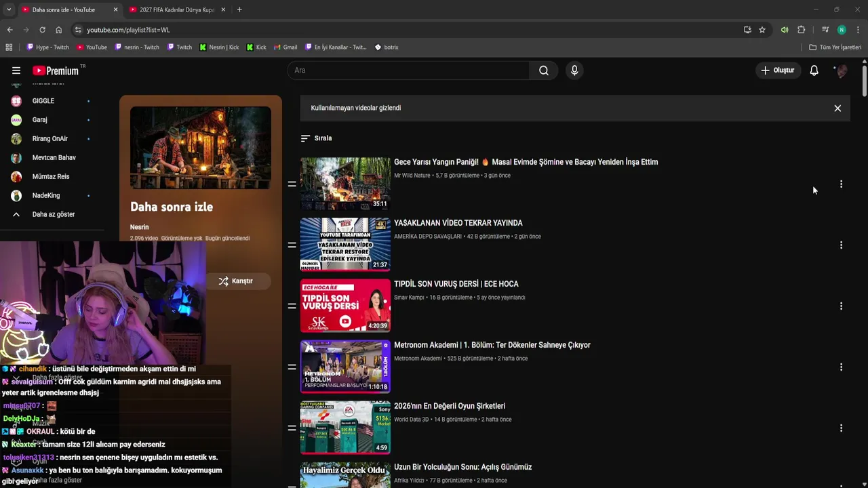Open AMERİKA DEPO SAVAŞLARI channel link
Image resolution: width=868 pixels, height=488 pixels.
[428, 237]
